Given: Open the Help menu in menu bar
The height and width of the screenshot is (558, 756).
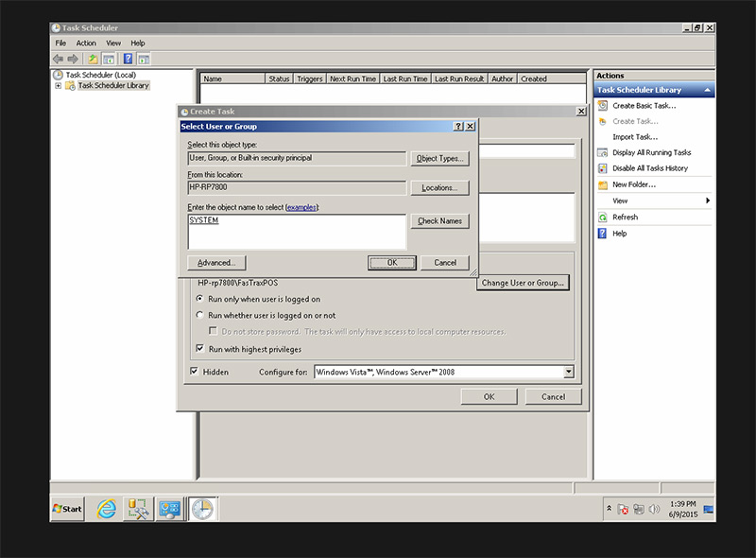Looking at the screenshot, I should click(137, 43).
